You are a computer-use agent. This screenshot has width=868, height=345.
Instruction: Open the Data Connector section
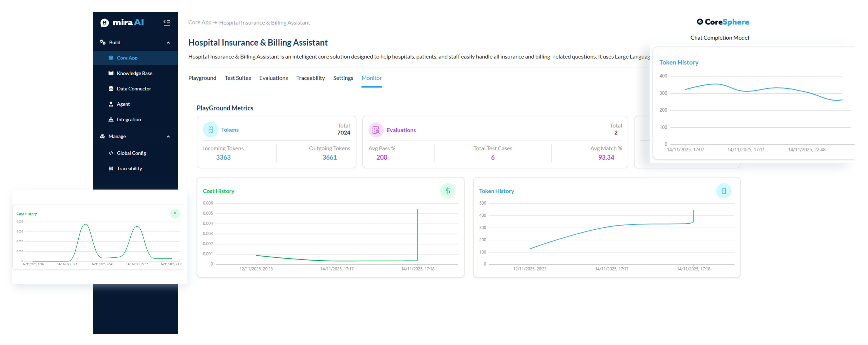(134, 88)
